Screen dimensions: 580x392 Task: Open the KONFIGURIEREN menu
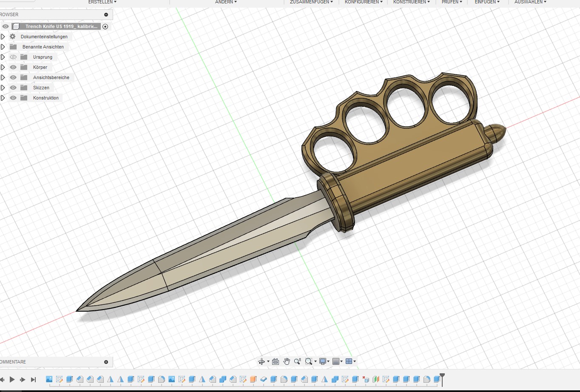[x=364, y=2]
